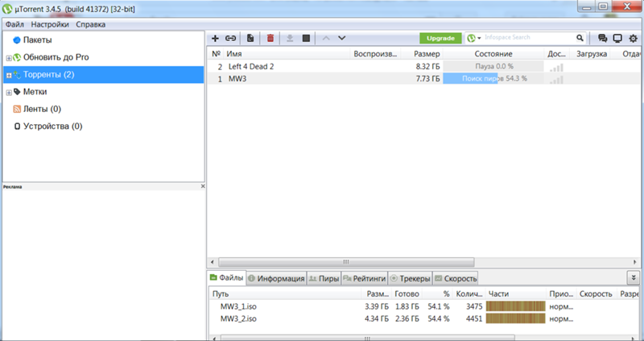
Task: Click the green Upgrade button
Action: click(440, 38)
